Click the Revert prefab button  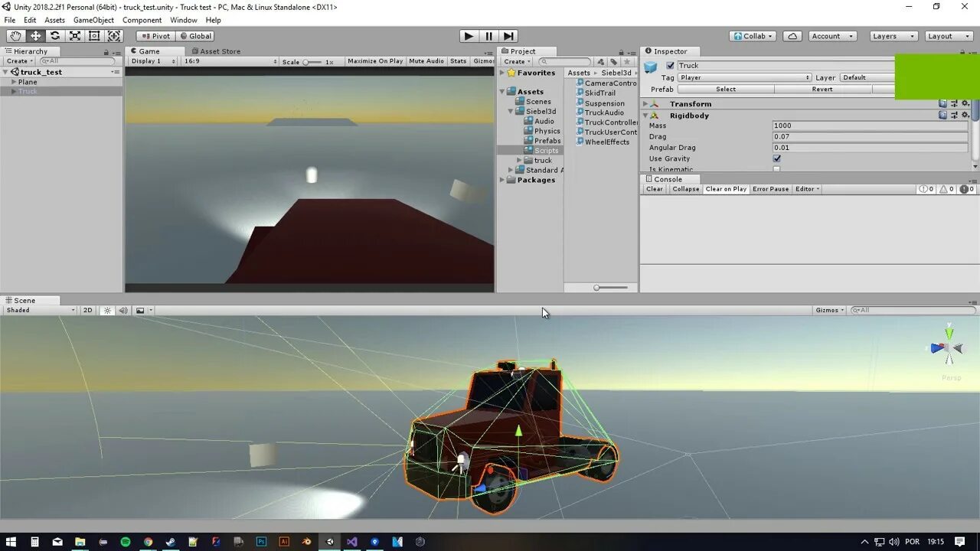pos(822,89)
